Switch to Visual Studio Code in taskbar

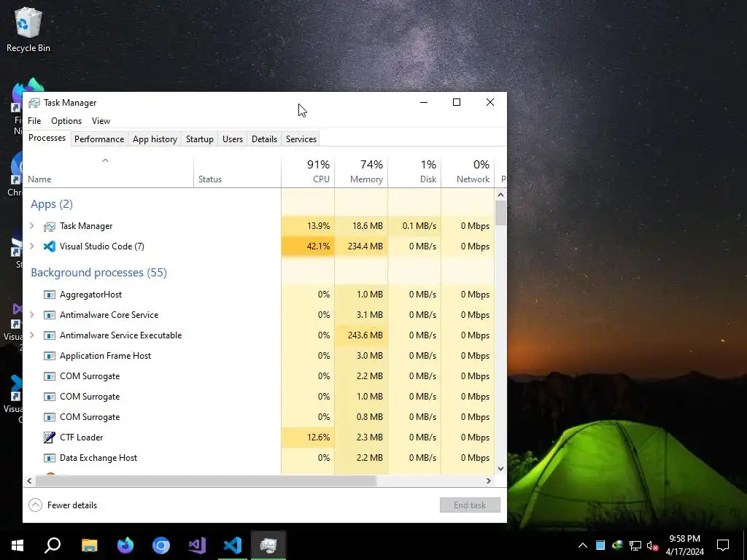[233, 545]
